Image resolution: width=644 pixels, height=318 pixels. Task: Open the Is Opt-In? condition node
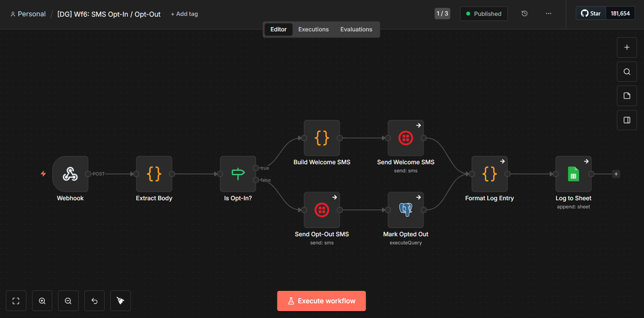[238, 174]
